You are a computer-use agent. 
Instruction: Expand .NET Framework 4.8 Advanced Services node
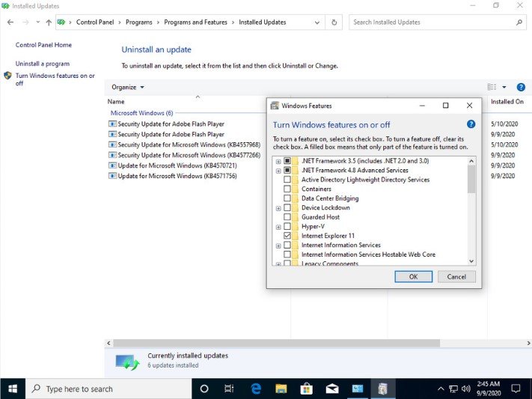(278, 171)
